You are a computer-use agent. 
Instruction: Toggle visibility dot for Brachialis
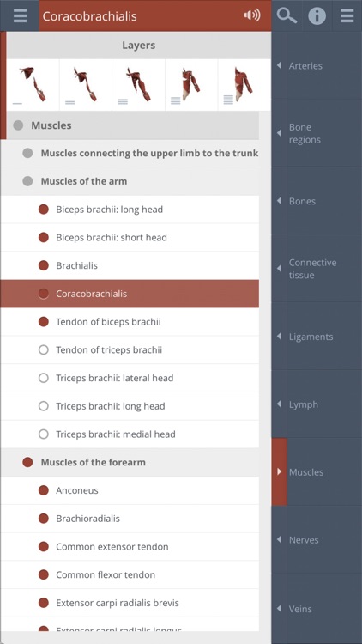point(44,265)
